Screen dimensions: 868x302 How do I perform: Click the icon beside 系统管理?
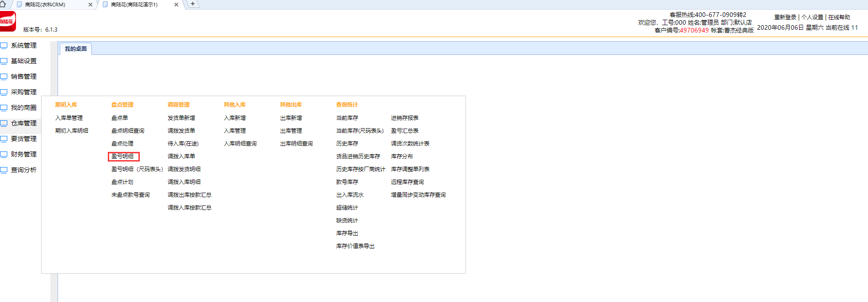pos(4,46)
